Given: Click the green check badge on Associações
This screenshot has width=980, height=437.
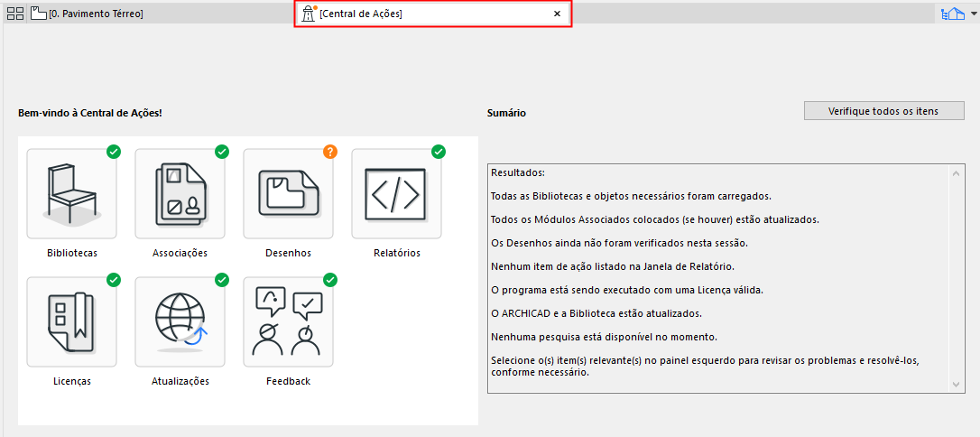Looking at the screenshot, I should tap(222, 152).
